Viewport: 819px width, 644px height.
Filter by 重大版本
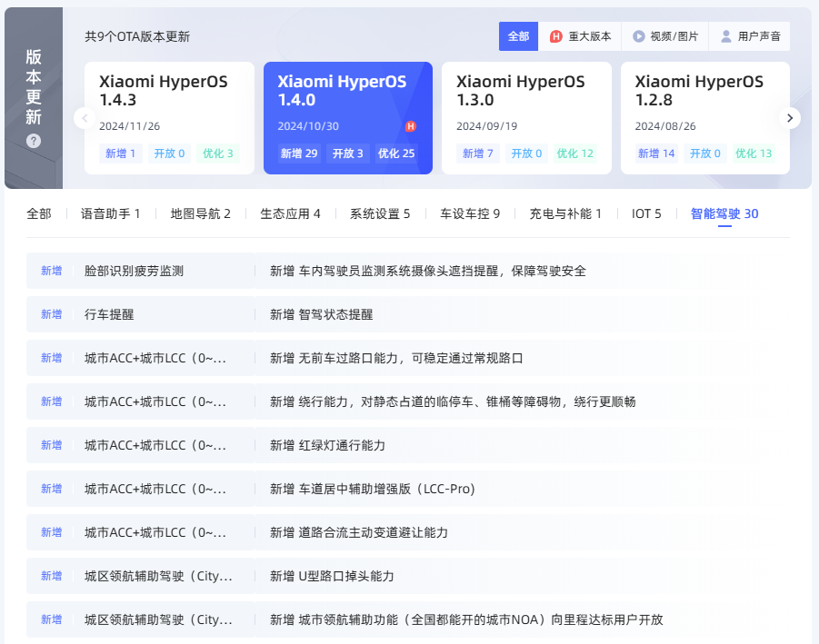[x=580, y=36]
